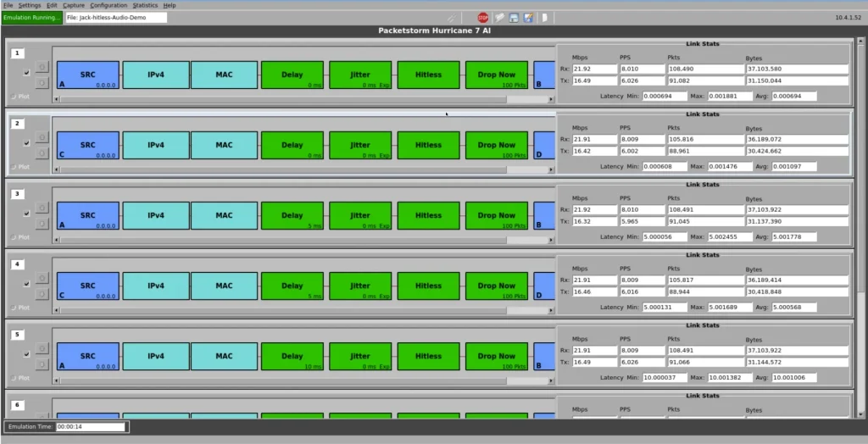
Task: Select the Plot radio button for link 5
Action: click(x=14, y=378)
